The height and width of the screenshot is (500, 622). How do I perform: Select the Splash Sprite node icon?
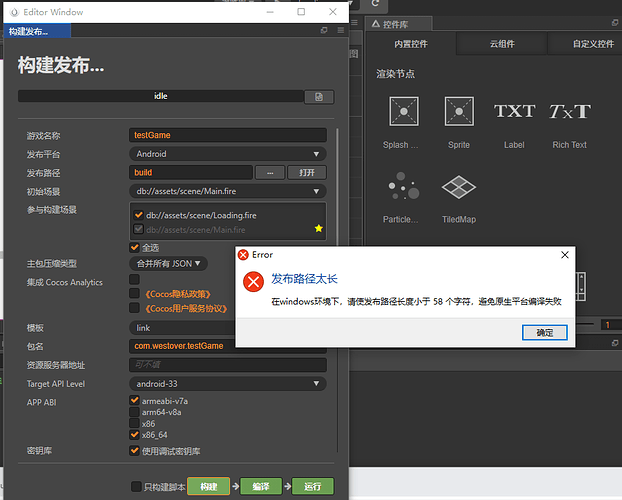(403, 112)
